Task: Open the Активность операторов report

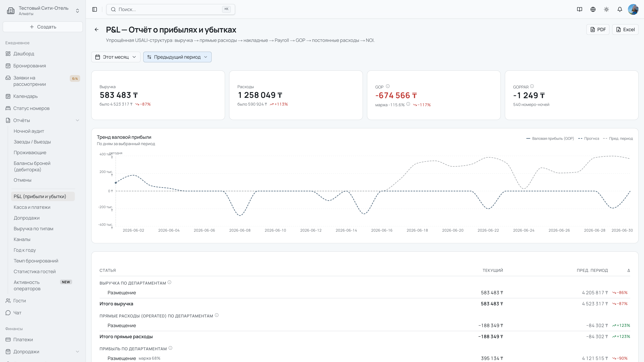Action: 43,285
